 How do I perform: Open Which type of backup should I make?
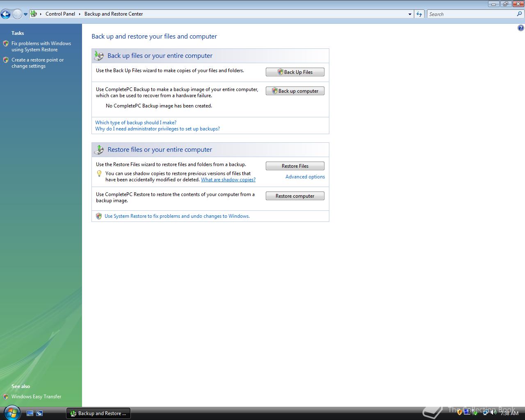pyautogui.click(x=136, y=123)
